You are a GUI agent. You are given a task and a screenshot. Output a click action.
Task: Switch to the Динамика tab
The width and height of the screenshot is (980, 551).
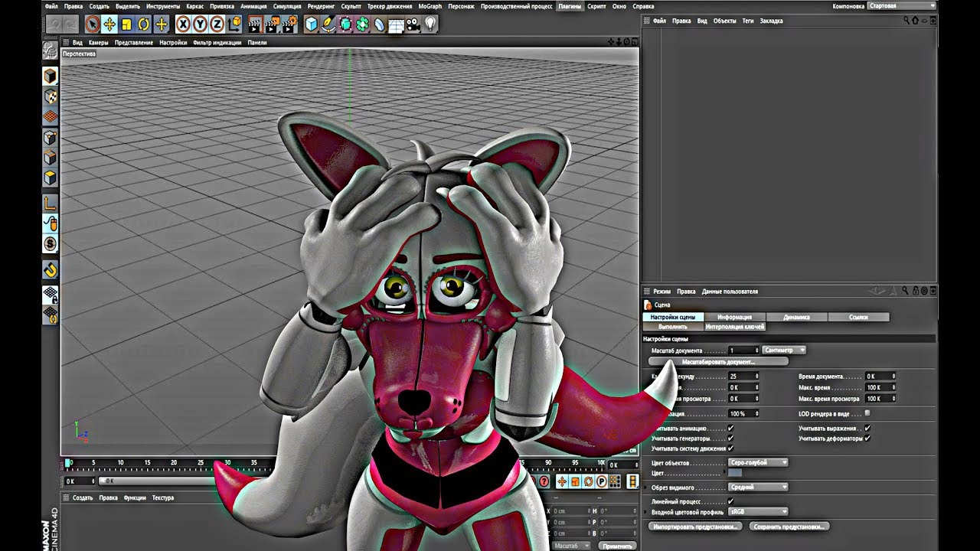pos(796,317)
